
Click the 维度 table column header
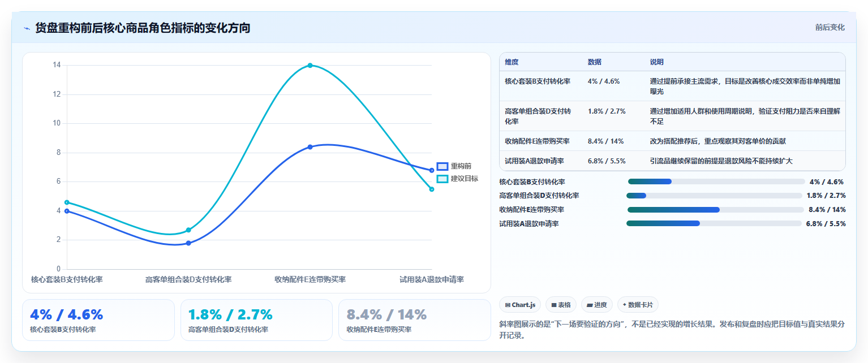click(512, 62)
